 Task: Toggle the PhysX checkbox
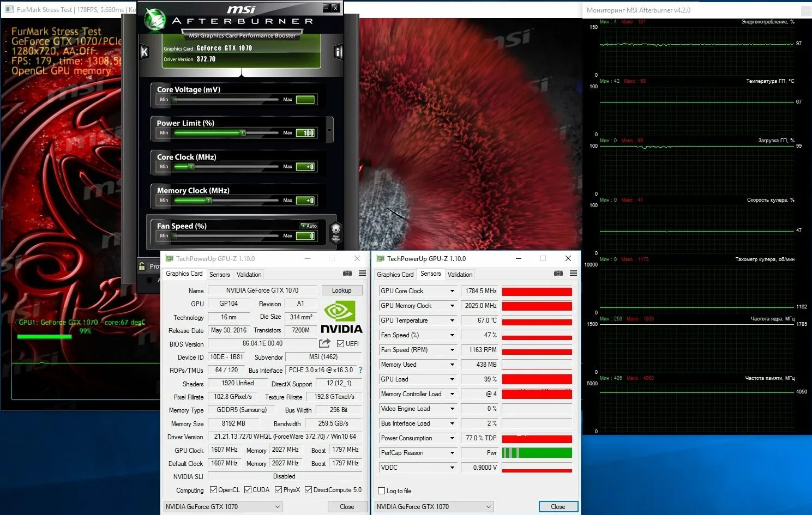(279, 490)
